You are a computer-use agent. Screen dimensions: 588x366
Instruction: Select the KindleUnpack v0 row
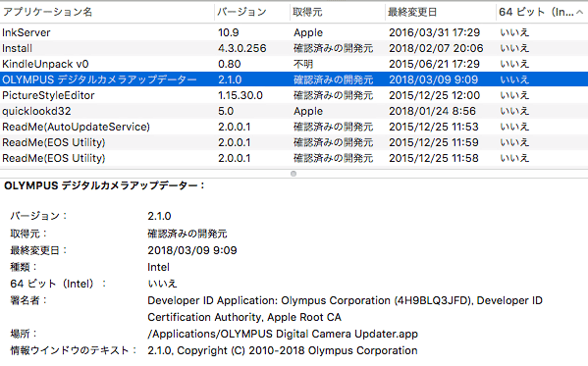pyautogui.click(x=294, y=64)
